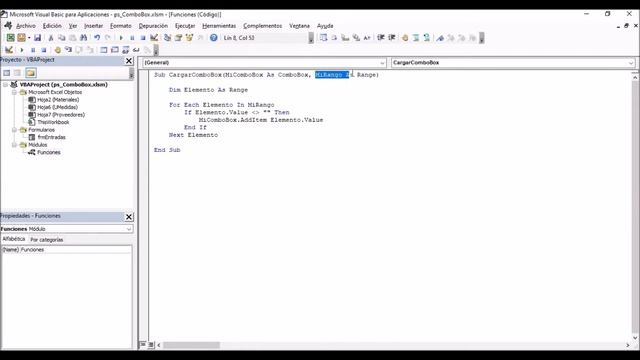Collapse Microsoft Excel Objetos folder
The width and height of the screenshot is (640, 360).
point(14,92)
